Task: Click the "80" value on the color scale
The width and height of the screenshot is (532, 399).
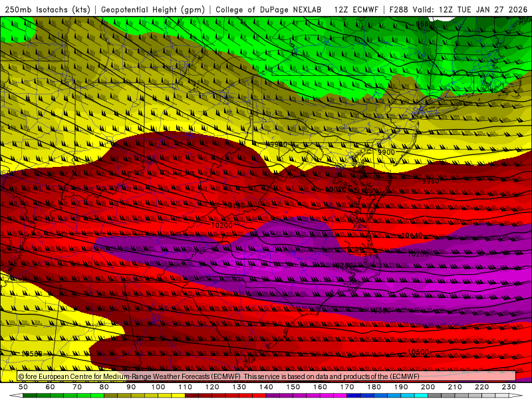Action: click(104, 387)
